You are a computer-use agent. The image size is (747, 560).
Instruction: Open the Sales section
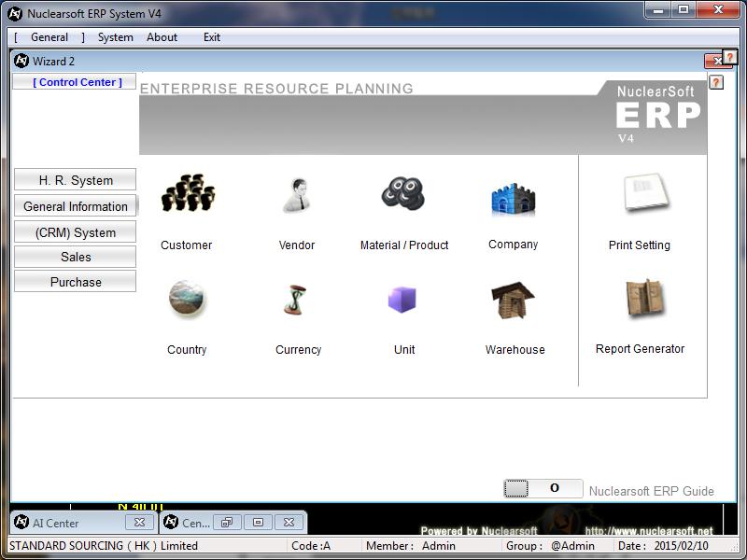tap(76, 257)
